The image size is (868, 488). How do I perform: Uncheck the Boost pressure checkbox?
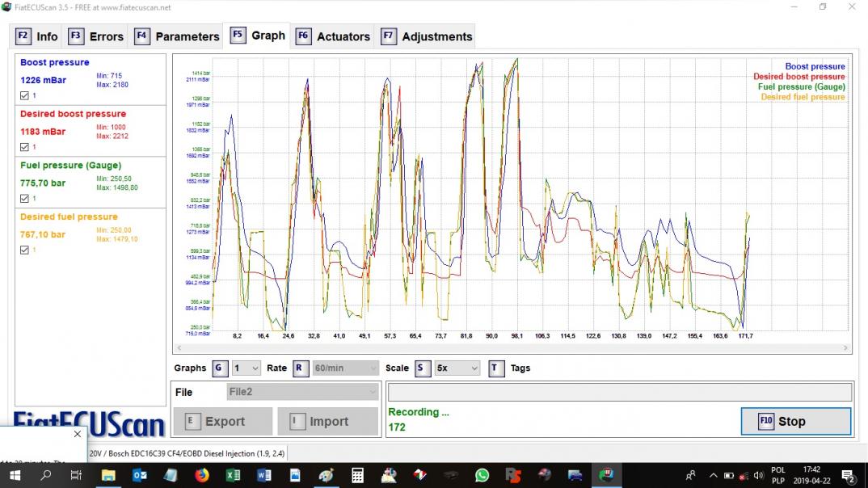pyautogui.click(x=24, y=95)
